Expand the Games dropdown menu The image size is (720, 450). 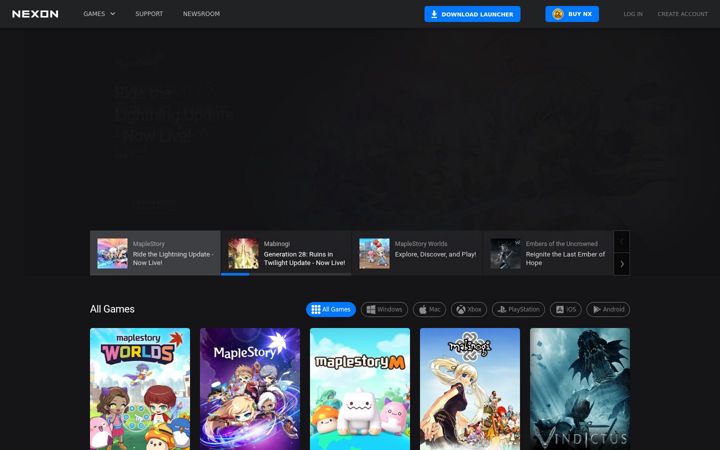click(99, 14)
